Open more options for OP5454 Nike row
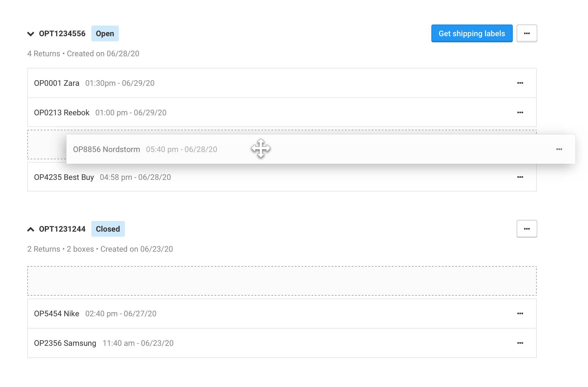The width and height of the screenshot is (588, 387). [520, 313]
